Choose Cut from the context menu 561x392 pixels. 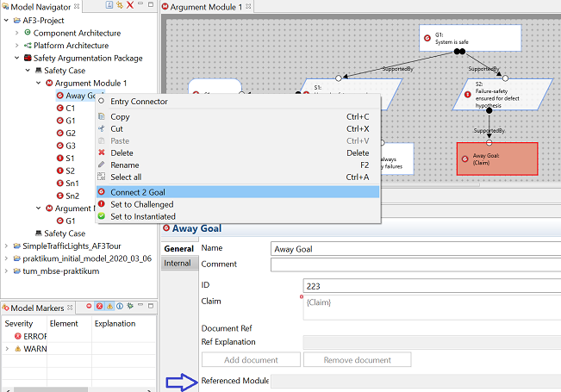pos(238,128)
